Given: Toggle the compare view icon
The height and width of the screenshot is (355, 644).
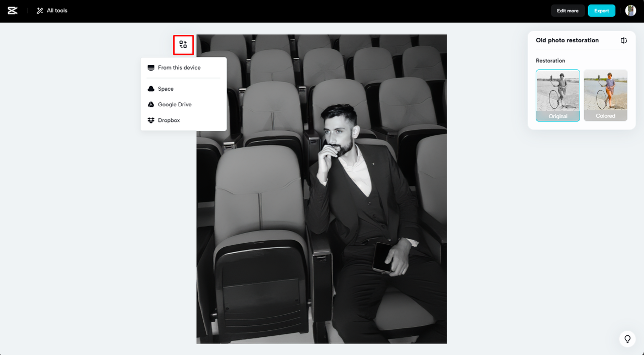Looking at the screenshot, I should [624, 40].
